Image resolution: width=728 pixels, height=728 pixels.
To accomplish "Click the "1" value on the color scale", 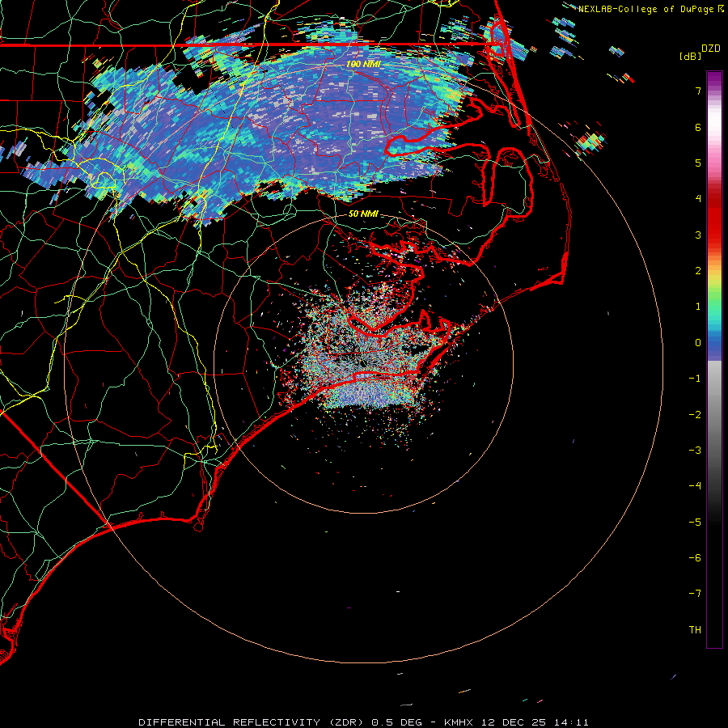I will 698,307.
